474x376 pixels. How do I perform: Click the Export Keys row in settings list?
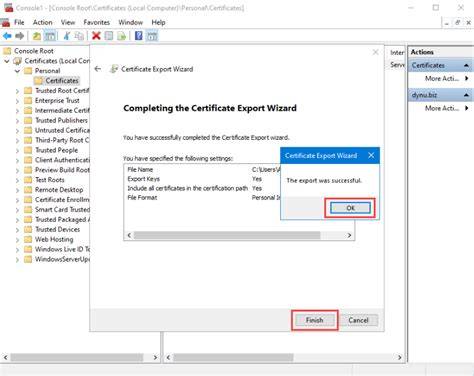pyautogui.click(x=203, y=179)
